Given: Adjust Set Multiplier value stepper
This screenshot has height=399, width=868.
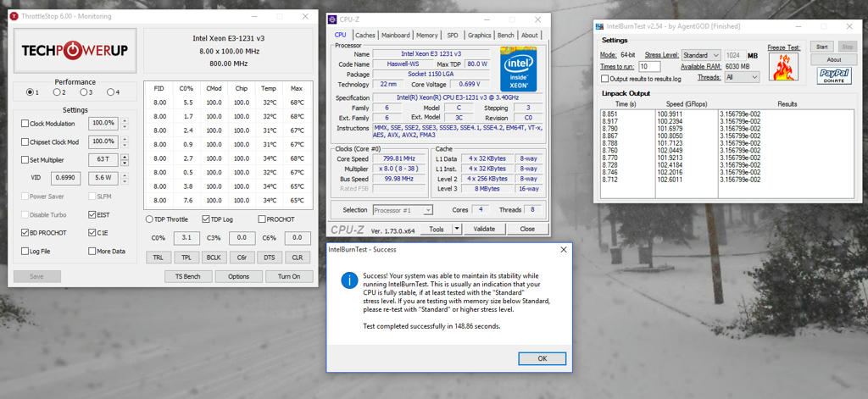Looking at the screenshot, I should [x=125, y=160].
